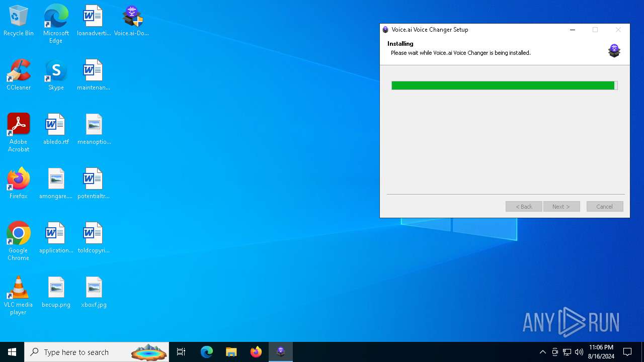Open the Recycle Bin desktop icon

[19, 21]
